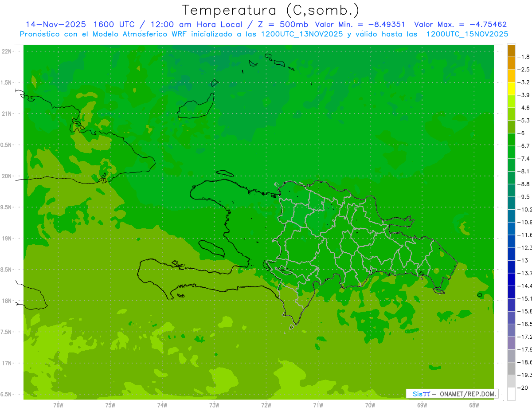
Task: Click the "ONAMET/REP.DOM." credit label
Action: (468, 394)
